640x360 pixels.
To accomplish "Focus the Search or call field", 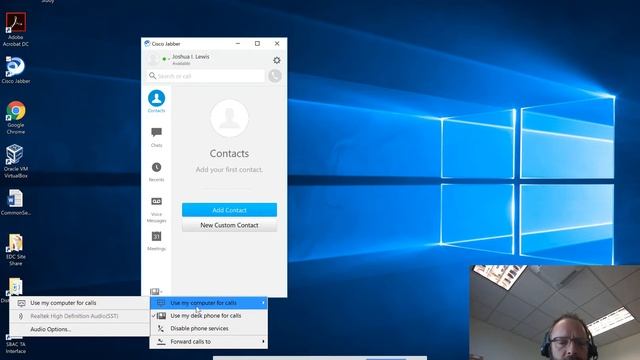I will tap(206, 76).
